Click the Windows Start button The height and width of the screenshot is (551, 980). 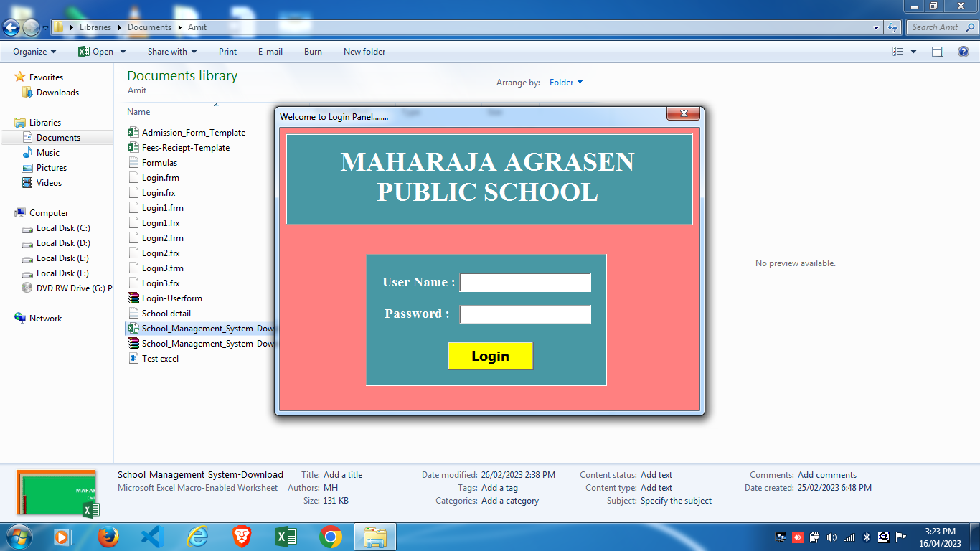click(18, 536)
